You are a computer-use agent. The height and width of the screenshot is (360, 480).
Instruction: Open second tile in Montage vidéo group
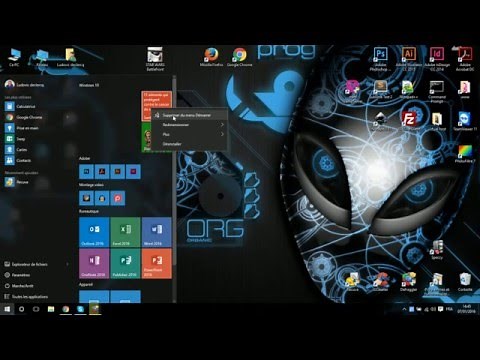tap(102, 198)
